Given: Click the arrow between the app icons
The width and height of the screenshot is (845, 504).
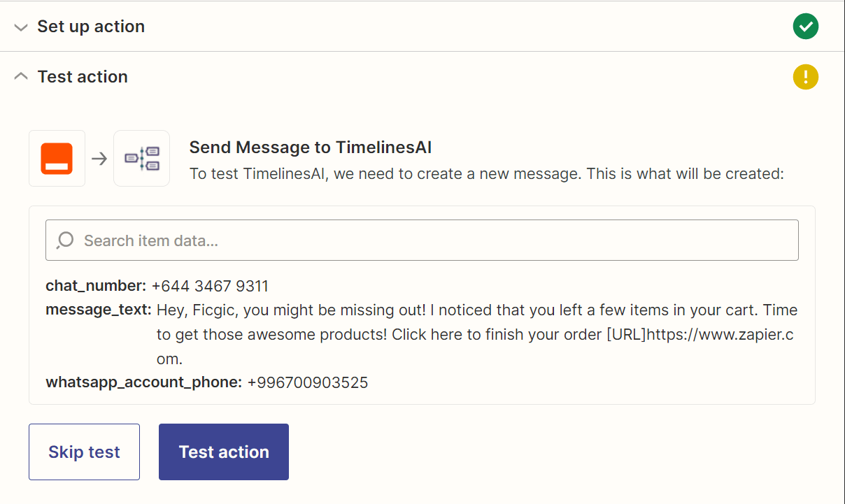Looking at the screenshot, I should (x=99, y=159).
